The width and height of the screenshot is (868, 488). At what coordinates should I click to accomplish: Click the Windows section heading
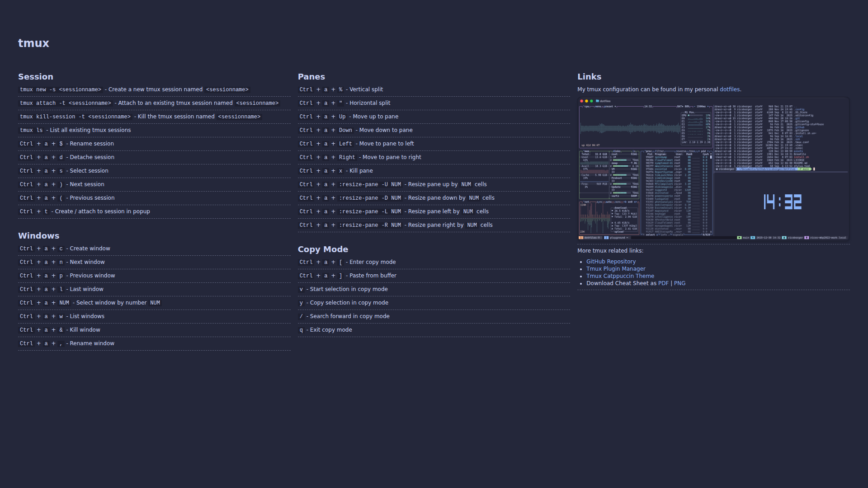coord(38,236)
